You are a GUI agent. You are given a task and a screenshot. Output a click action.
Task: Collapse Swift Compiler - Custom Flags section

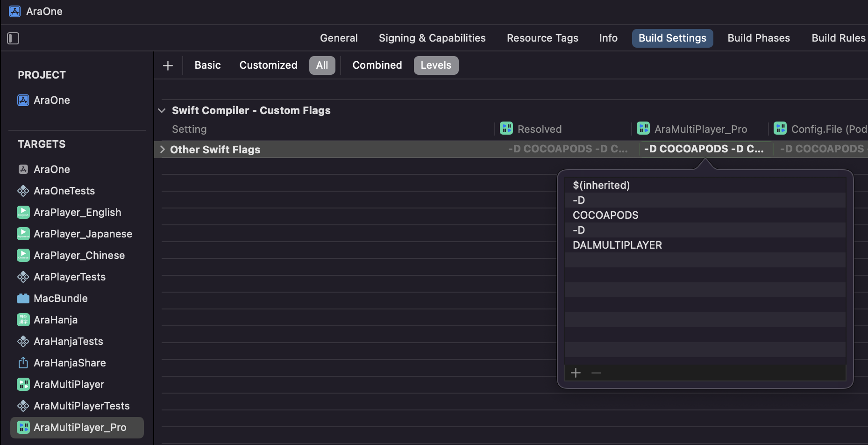(x=162, y=111)
